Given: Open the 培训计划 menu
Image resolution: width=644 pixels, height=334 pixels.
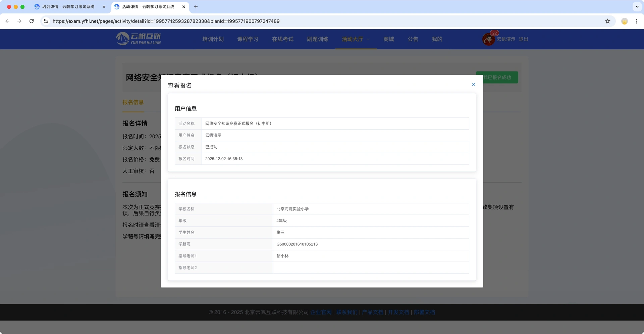Looking at the screenshot, I should pos(213,39).
